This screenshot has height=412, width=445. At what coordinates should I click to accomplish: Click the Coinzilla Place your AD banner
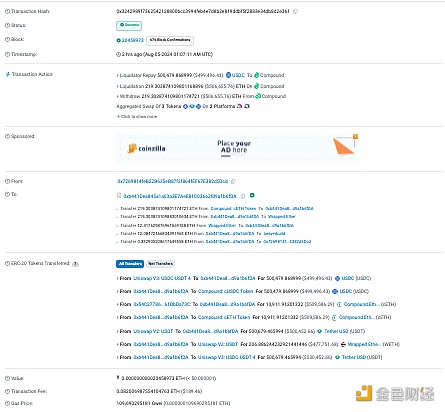point(237,148)
